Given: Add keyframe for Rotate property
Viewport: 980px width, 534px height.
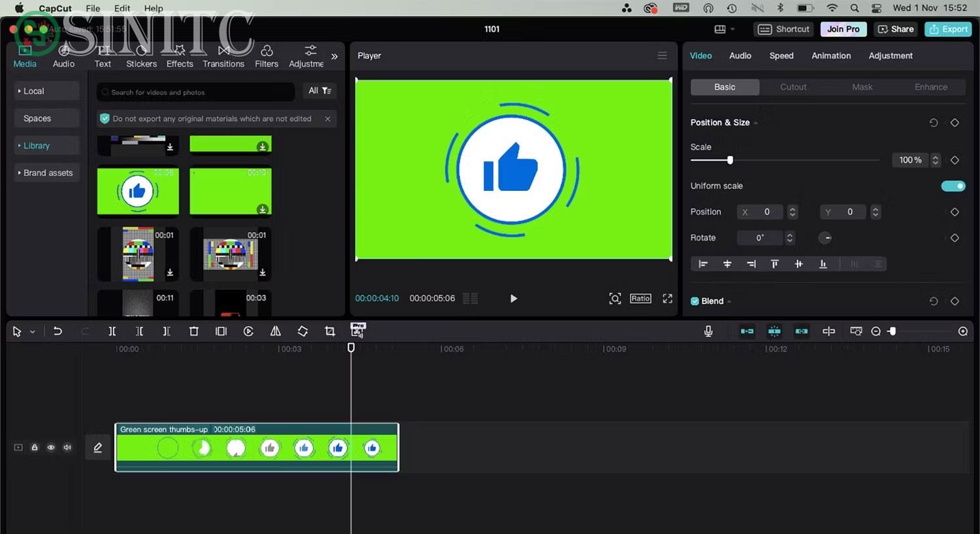Looking at the screenshot, I should pos(955,238).
